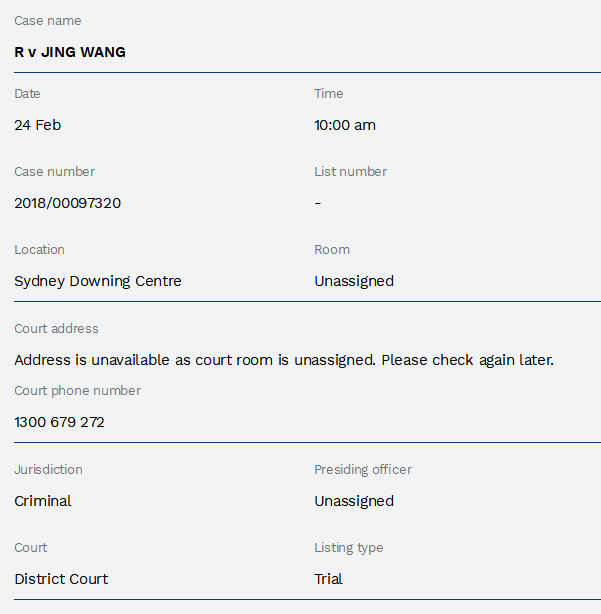Click the Court address label
The width and height of the screenshot is (601, 614).
[x=56, y=329]
